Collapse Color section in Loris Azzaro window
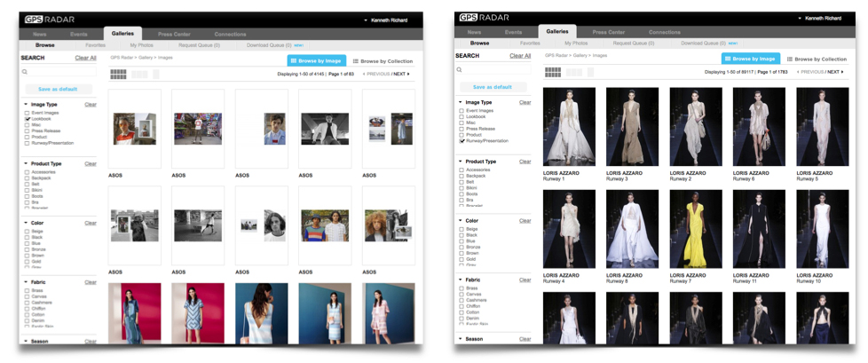868x363 pixels. [x=461, y=221]
